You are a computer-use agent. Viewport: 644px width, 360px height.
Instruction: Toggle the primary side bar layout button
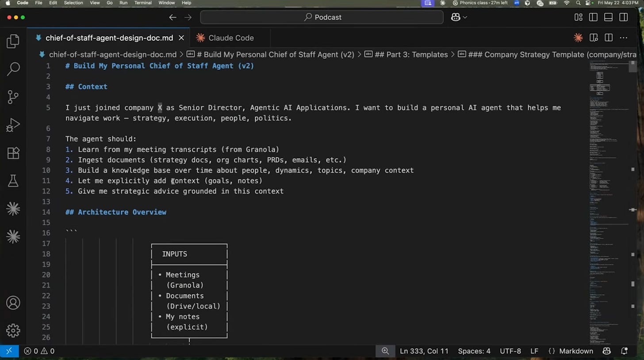coord(593,17)
